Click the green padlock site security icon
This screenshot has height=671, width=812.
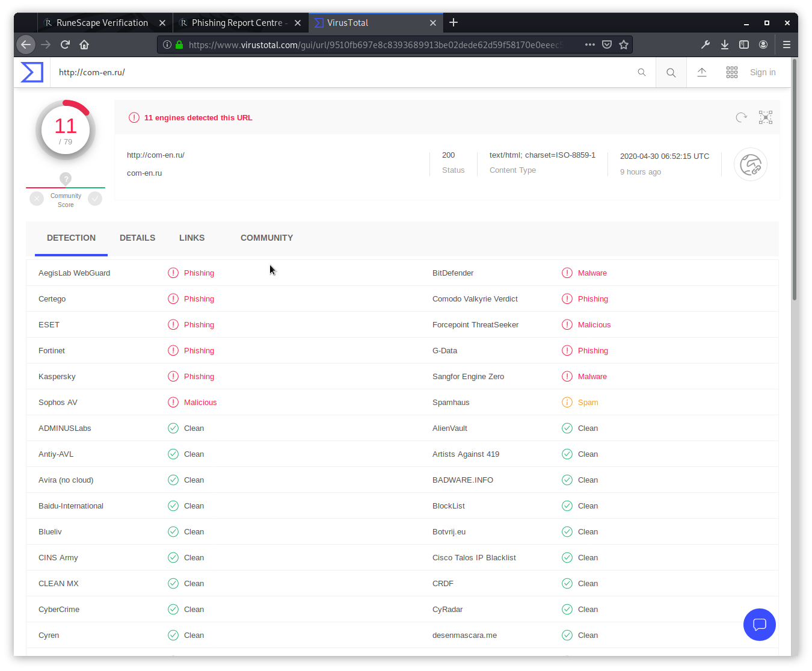point(179,45)
